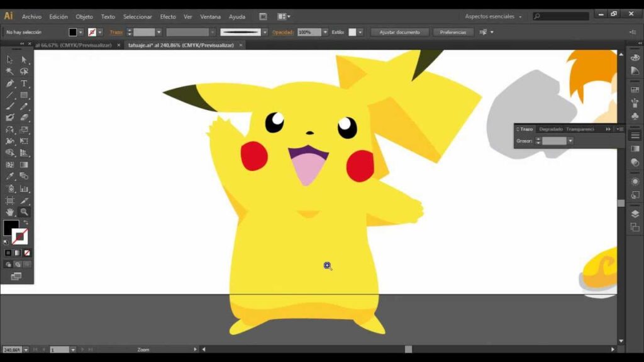This screenshot has width=644, height=362.
Task: Open the fill color dropdown
Action: (x=81, y=32)
